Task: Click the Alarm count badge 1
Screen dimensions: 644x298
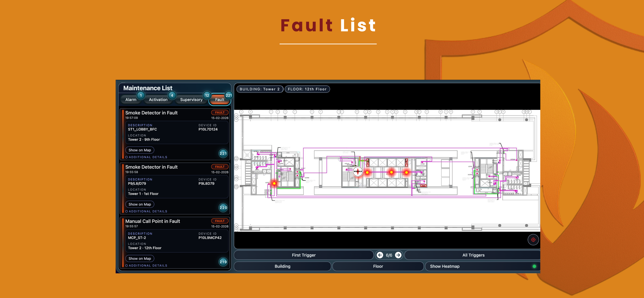Action: tap(141, 95)
